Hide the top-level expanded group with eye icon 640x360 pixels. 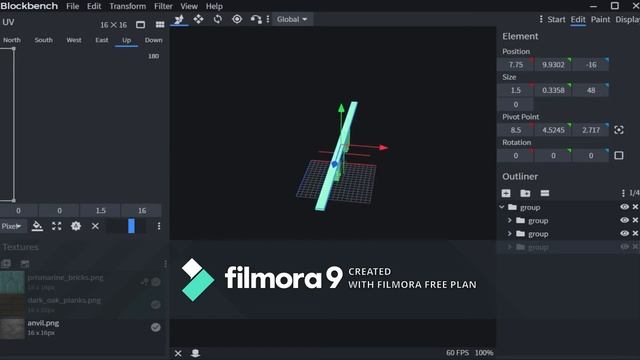coord(624,207)
